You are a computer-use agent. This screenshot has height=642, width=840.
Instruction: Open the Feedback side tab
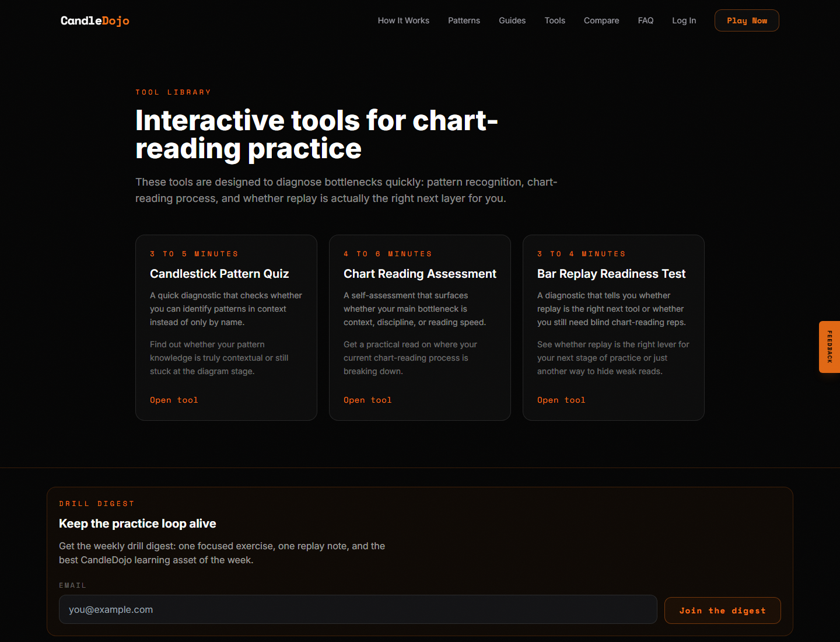pyautogui.click(x=829, y=347)
